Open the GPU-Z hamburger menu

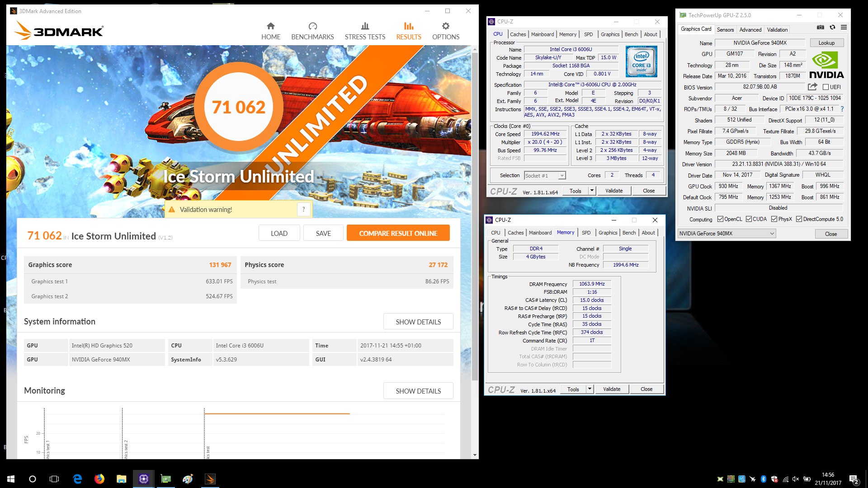[844, 27]
